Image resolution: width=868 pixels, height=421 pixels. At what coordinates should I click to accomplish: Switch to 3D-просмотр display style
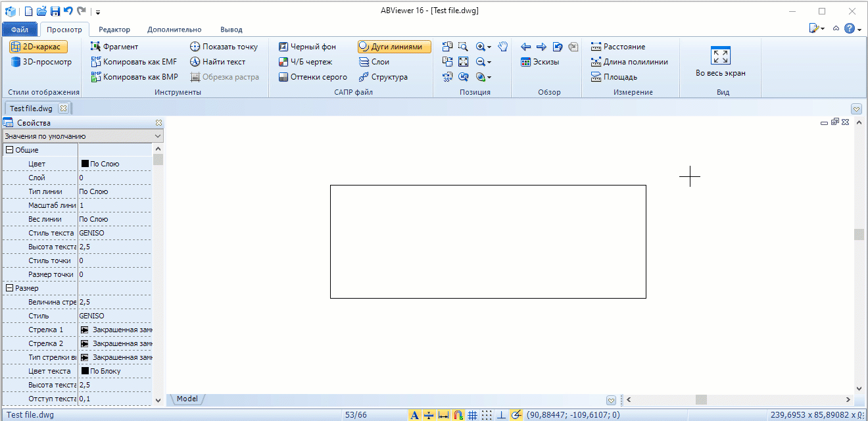41,62
